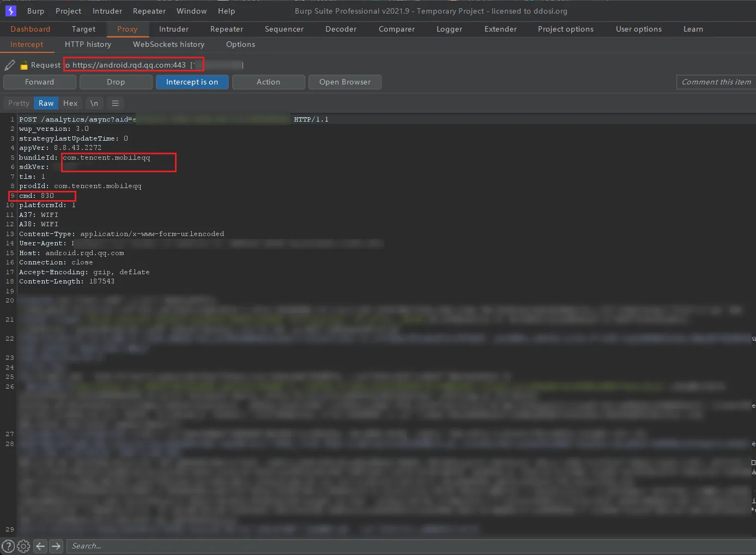Click the yellow padlock HTTPS icon
This screenshot has width=756, height=555.
24,65
